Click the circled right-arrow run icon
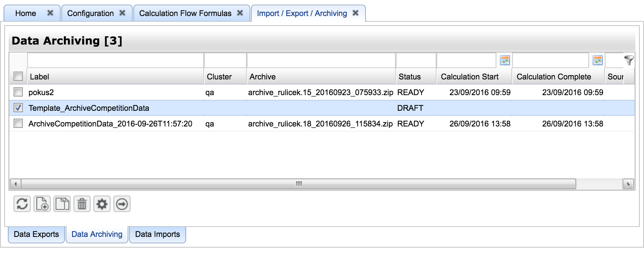The image size is (644, 254). pos(122,204)
